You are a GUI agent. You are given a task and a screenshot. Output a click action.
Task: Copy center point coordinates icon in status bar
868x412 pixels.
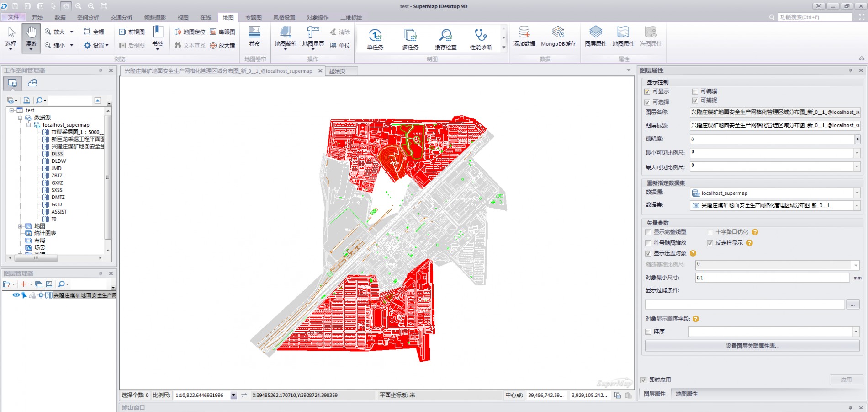(x=618, y=396)
